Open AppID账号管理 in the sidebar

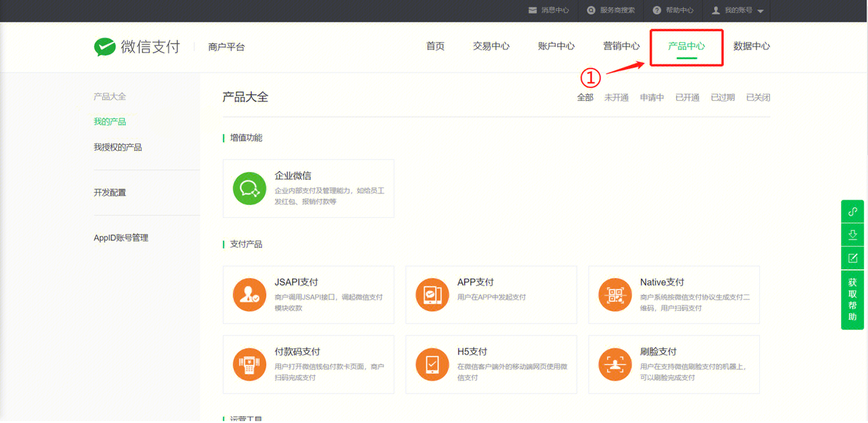coord(121,238)
